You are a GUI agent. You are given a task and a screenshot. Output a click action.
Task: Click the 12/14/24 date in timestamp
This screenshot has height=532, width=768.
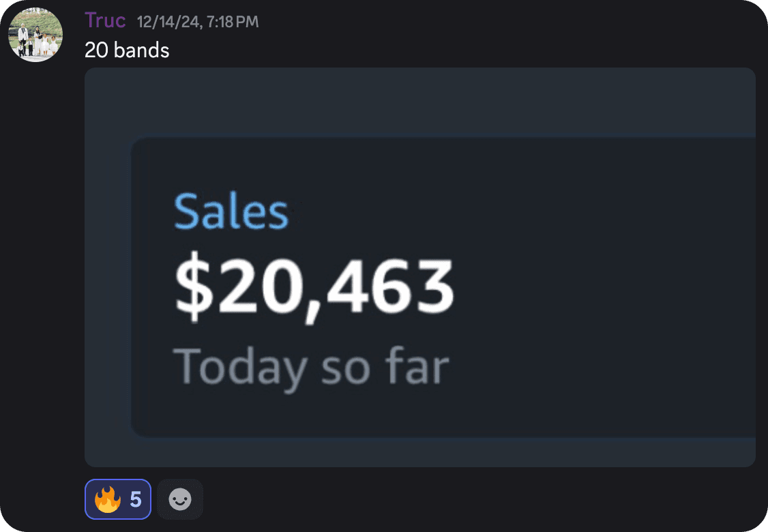(168, 22)
